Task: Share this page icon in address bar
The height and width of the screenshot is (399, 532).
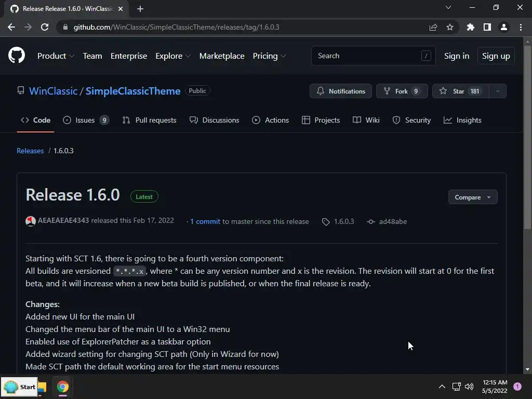Action: pos(433,27)
